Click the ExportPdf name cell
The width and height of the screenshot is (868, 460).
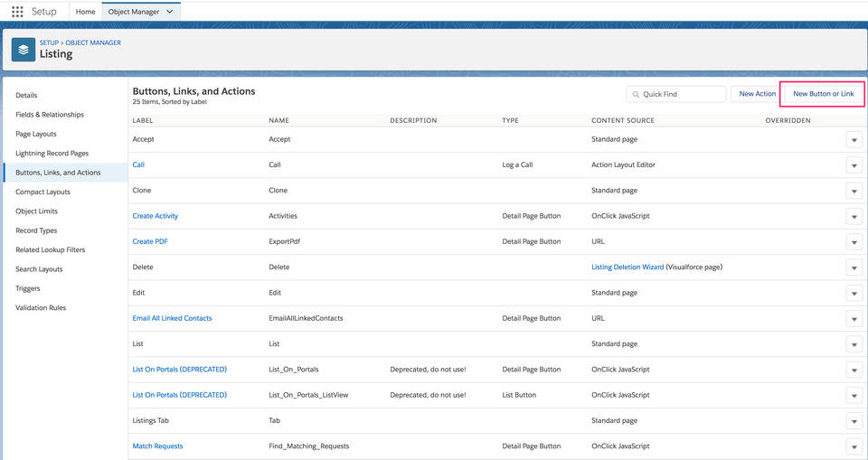(285, 241)
